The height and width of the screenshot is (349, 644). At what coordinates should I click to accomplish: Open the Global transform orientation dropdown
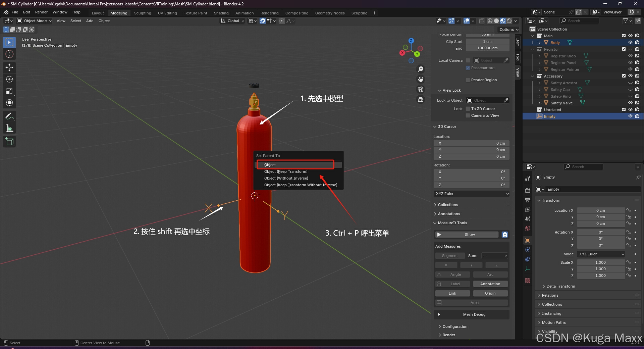232,21
